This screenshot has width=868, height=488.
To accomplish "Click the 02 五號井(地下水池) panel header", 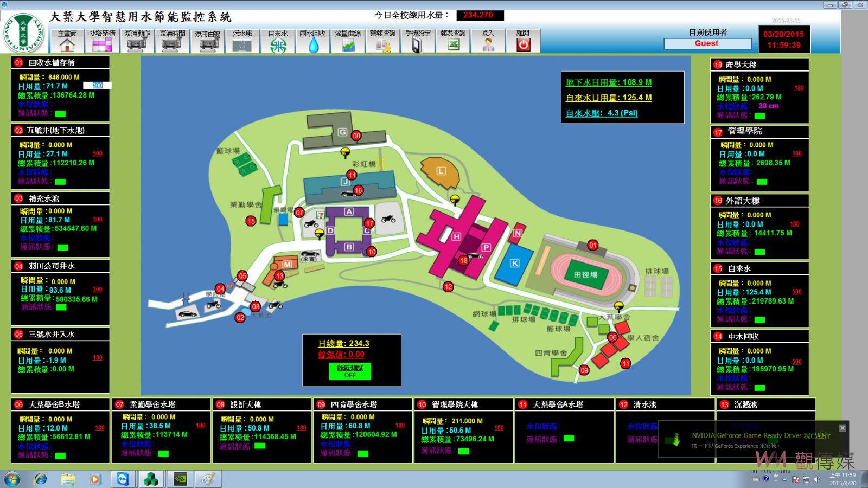I will [x=60, y=130].
